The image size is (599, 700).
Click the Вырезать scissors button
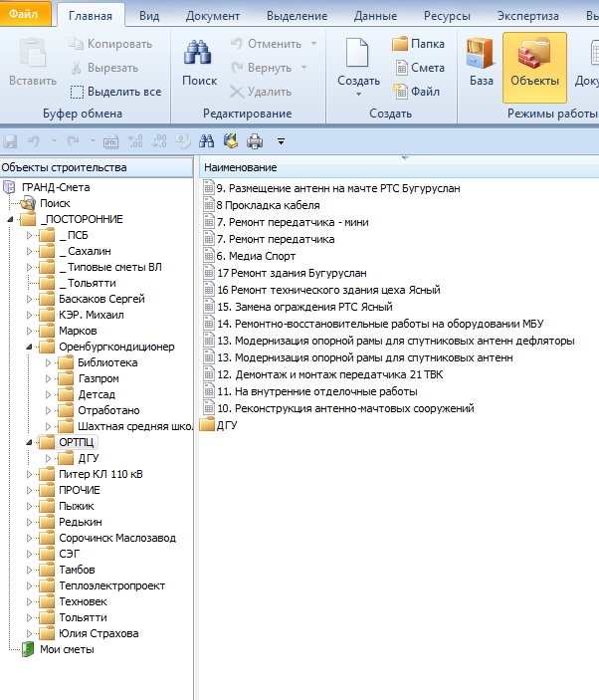click(x=103, y=68)
